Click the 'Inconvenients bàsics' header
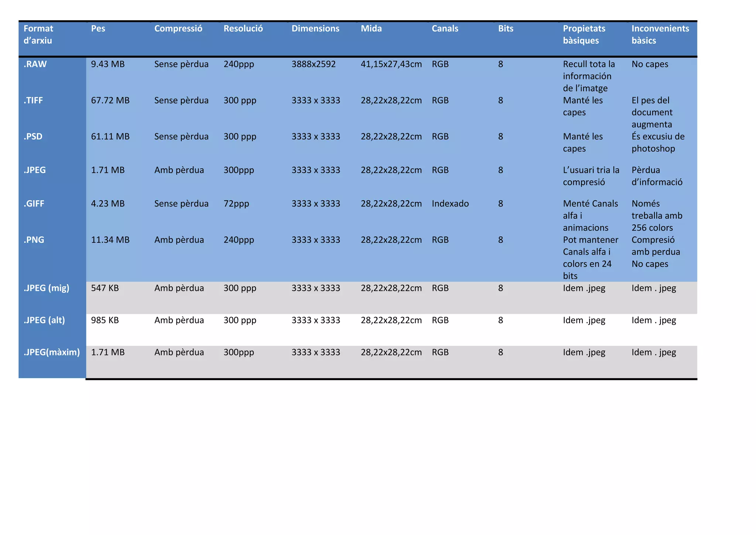 [x=660, y=34]
